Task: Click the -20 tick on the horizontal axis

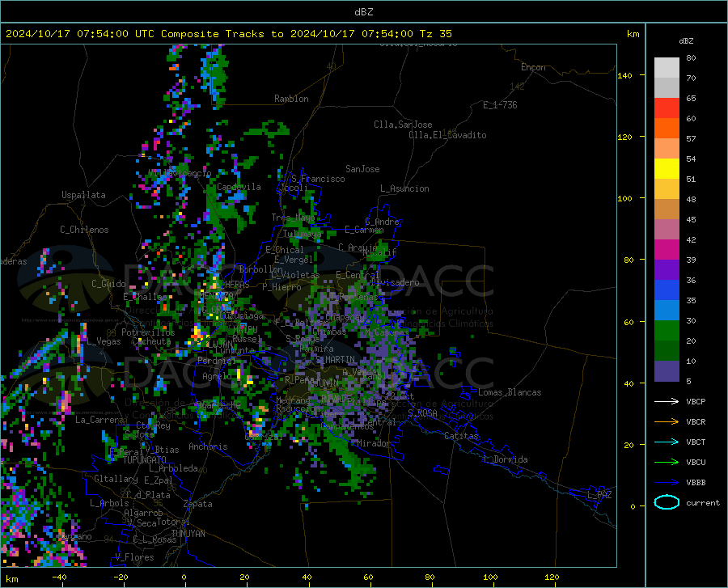Action: click(x=121, y=577)
